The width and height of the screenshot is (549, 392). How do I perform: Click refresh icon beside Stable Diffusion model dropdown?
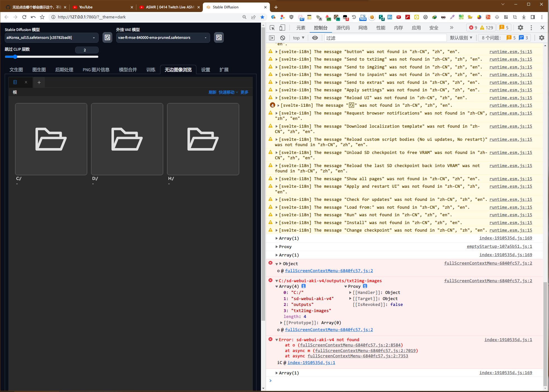pyautogui.click(x=107, y=37)
